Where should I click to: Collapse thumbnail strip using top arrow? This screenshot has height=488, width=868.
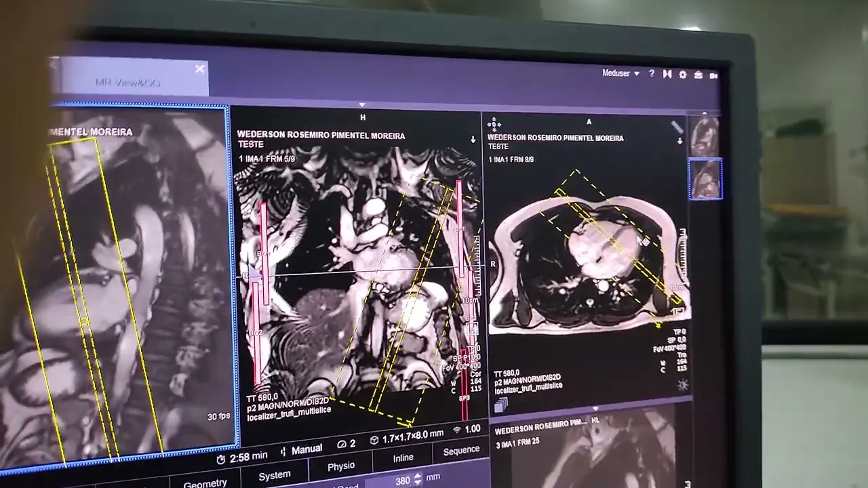(705, 113)
